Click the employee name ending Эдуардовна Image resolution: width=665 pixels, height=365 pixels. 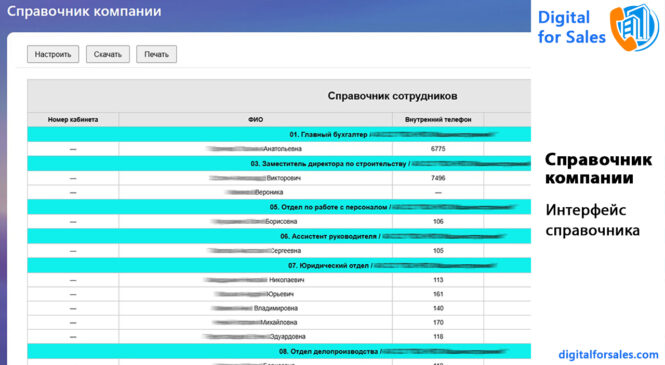point(254,337)
